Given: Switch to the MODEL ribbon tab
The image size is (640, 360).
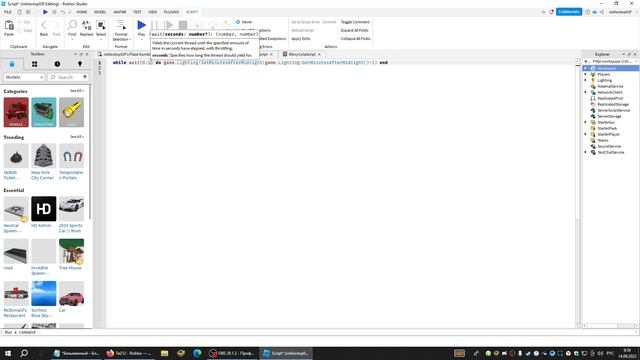Looking at the screenshot, I should [100, 12].
